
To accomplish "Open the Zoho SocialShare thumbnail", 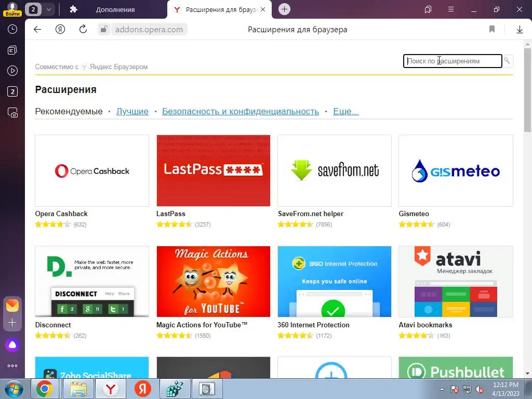I will pos(92,367).
